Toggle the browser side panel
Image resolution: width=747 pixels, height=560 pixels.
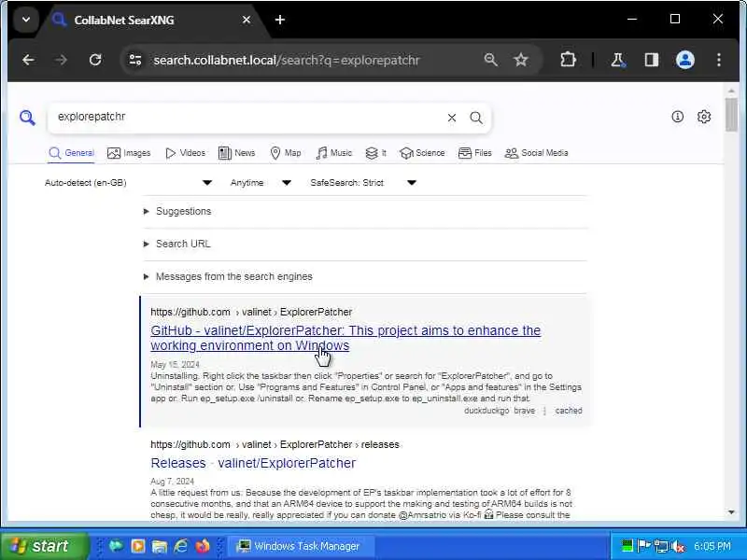click(x=651, y=60)
